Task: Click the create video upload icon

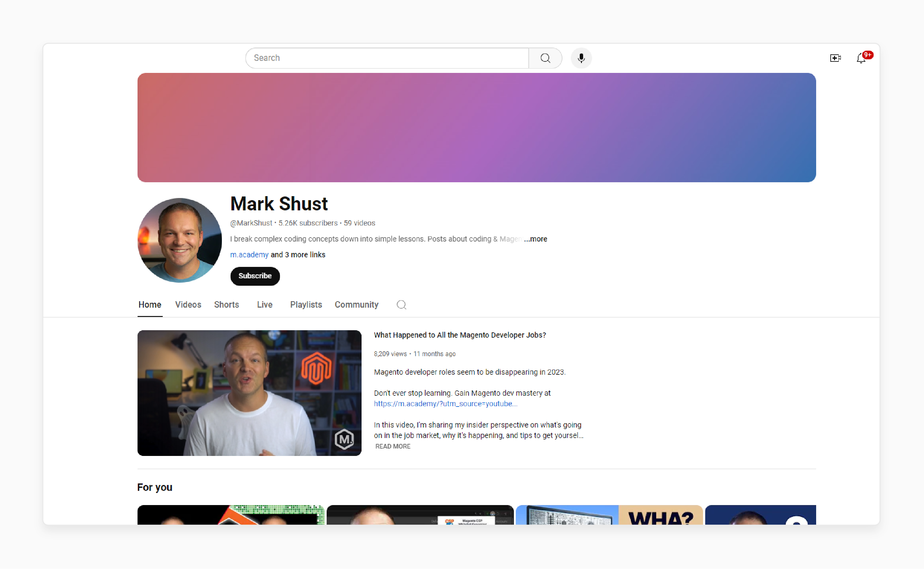Action: click(835, 57)
